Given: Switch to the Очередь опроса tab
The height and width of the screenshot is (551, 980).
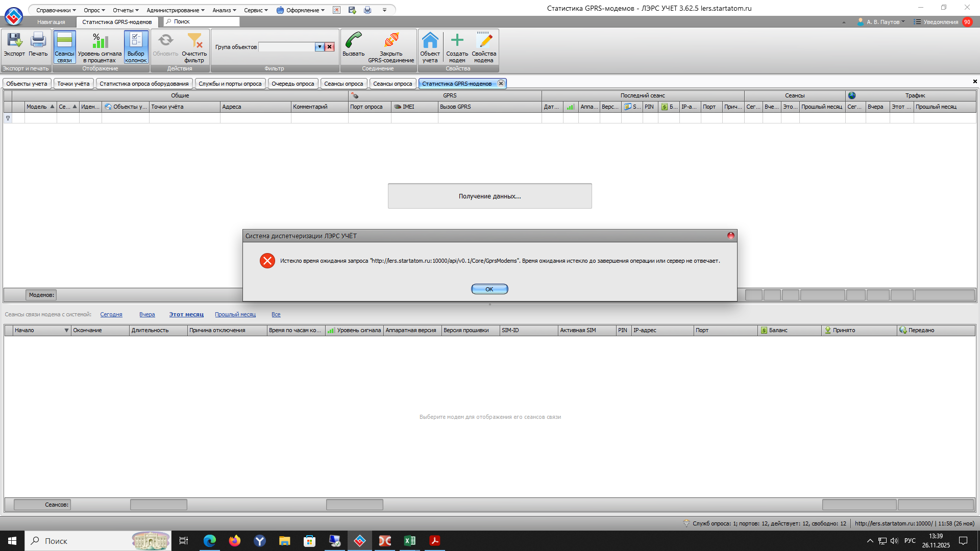Looking at the screenshot, I should 292,84.
